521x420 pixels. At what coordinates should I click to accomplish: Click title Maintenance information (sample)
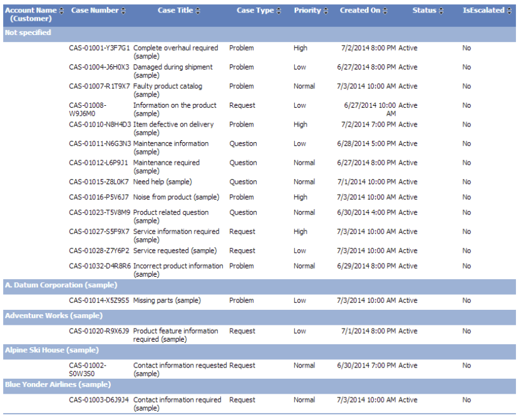(171, 148)
